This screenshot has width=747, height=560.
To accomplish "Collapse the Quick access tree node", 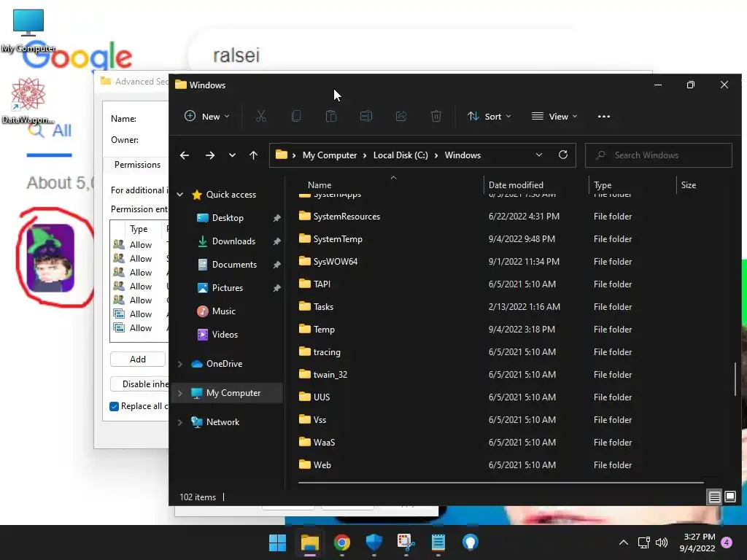I will coord(180,194).
